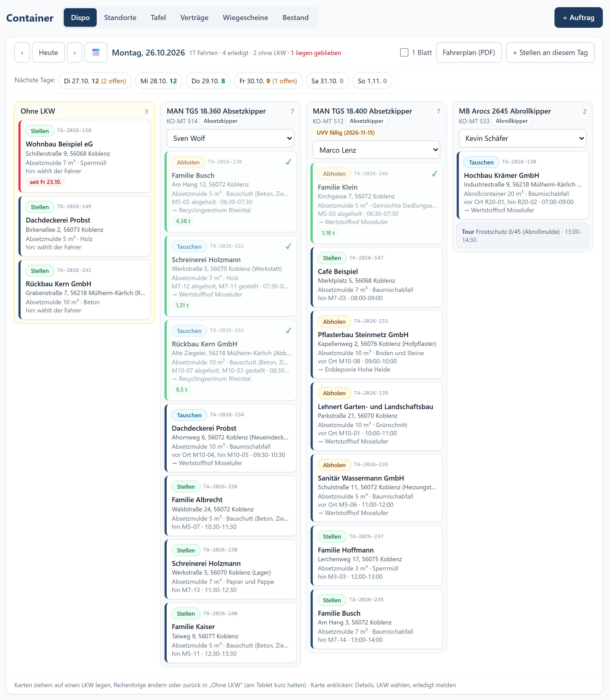Click the '1 liegen geblieben' red text
Image resolution: width=609 pixels, height=700 pixels.
coord(316,53)
